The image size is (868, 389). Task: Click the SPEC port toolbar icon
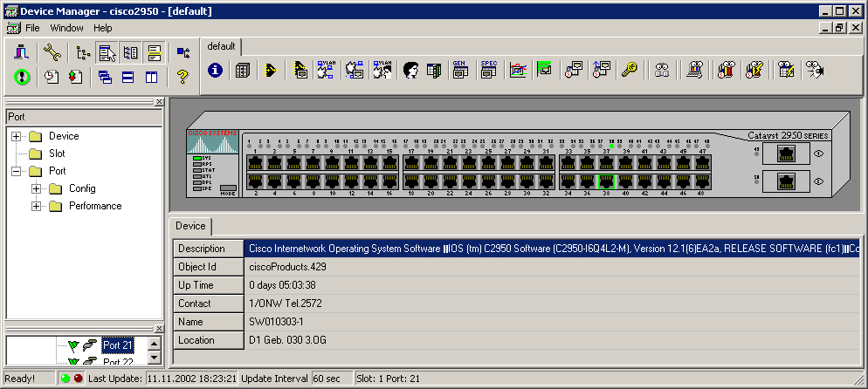coord(488,71)
